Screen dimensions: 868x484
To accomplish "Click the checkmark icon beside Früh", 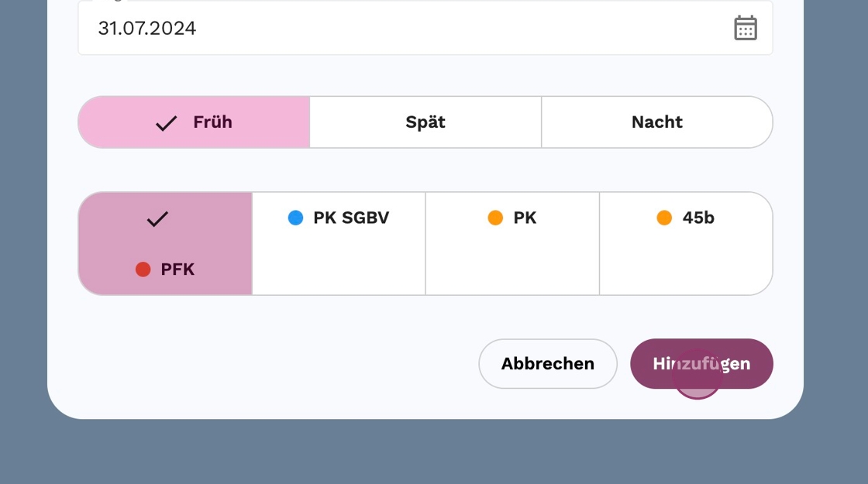I will pyautogui.click(x=167, y=122).
